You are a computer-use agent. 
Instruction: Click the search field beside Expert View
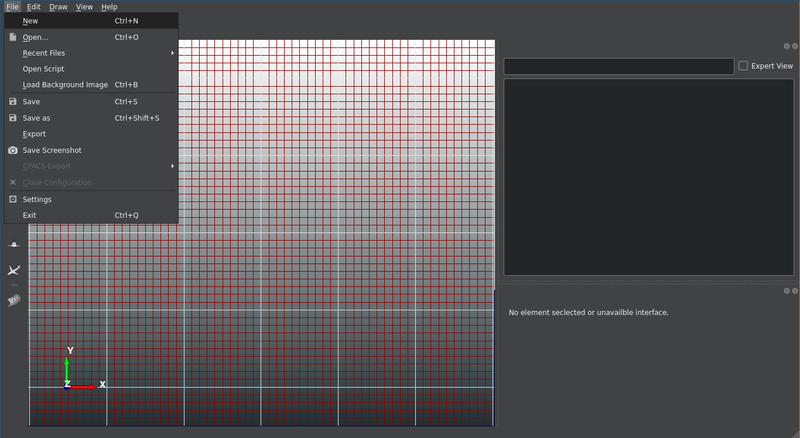pos(618,66)
